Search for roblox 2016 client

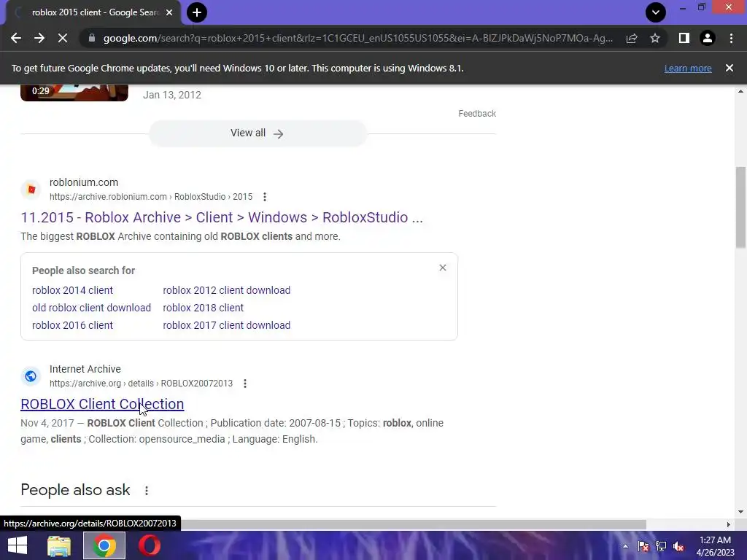tap(72, 325)
